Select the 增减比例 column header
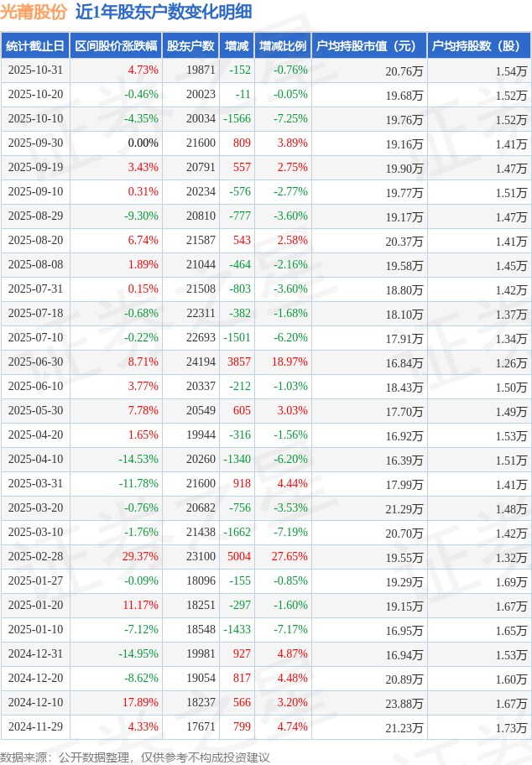This screenshot has width=532, height=765. (x=282, y=46)
